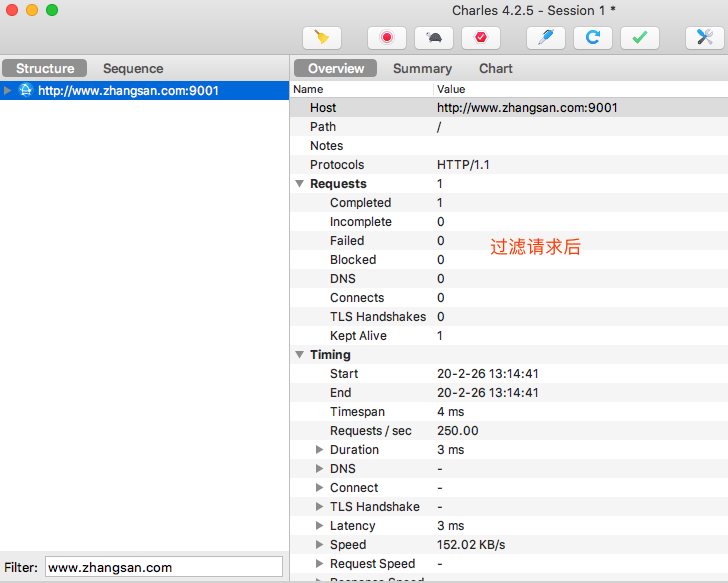
Task: Select the End time row
Action: pyautogui.click(x=509, y=393)
